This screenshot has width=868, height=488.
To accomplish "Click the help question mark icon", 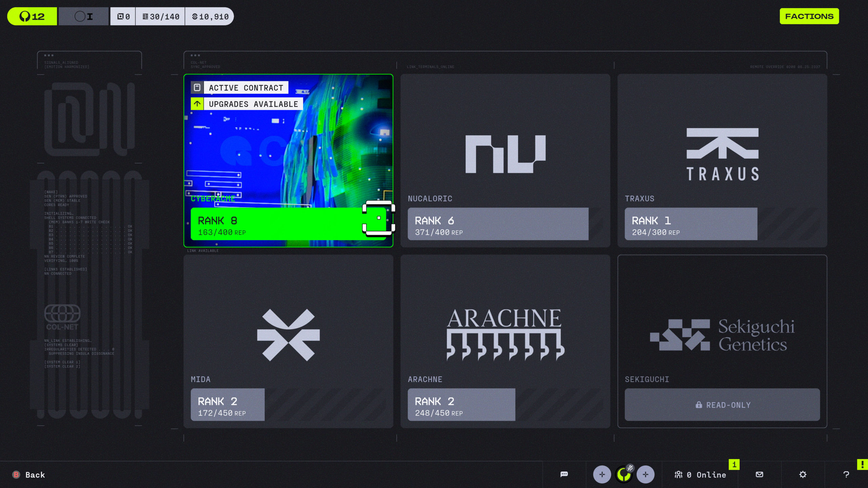I will click(x=846, y=474).
